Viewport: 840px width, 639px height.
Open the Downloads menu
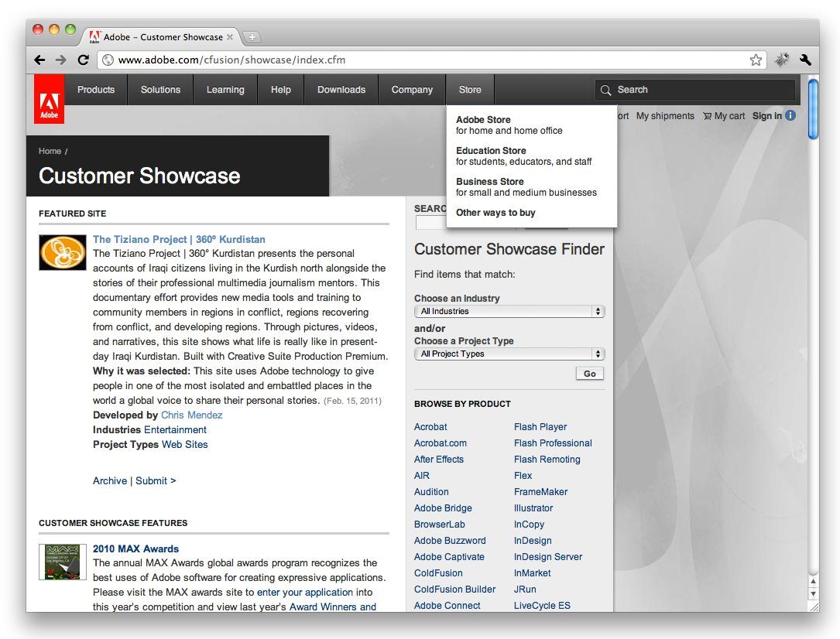coord(341,90)
